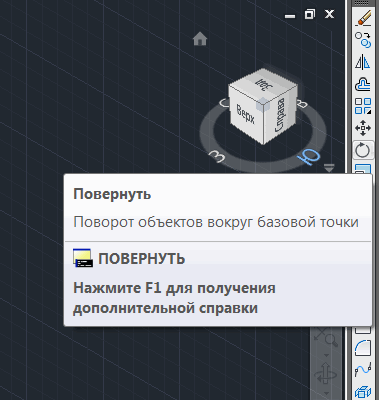379x400 pixels.
Task: Click the highlighted ViewCube corner
Action: [263, 104]
